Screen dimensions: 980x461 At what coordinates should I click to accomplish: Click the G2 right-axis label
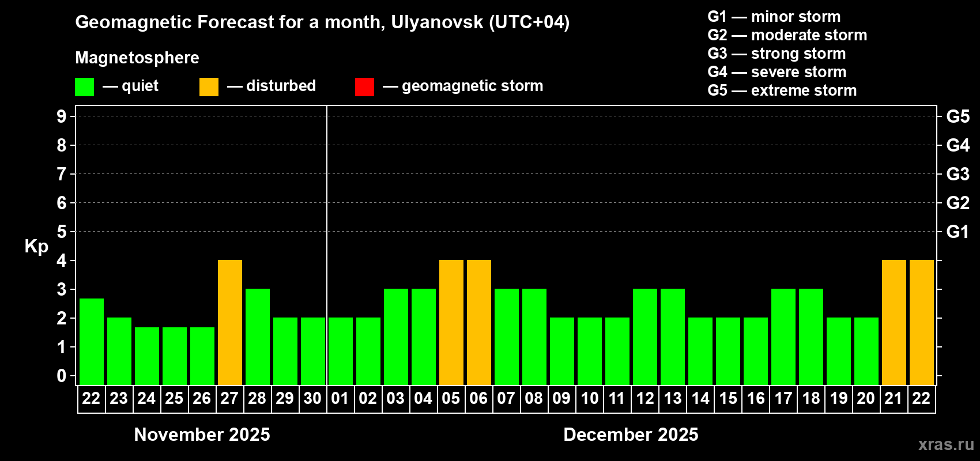click(958, 203)
